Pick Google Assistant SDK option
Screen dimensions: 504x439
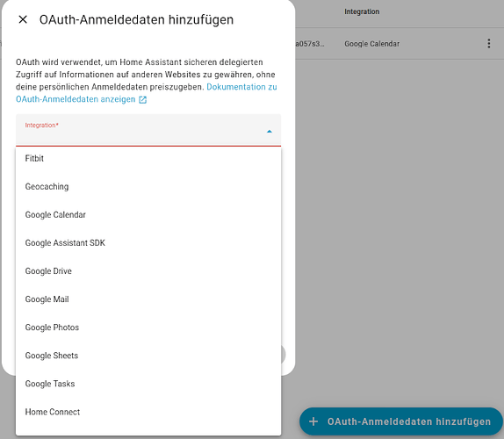[x=148, y=243]
